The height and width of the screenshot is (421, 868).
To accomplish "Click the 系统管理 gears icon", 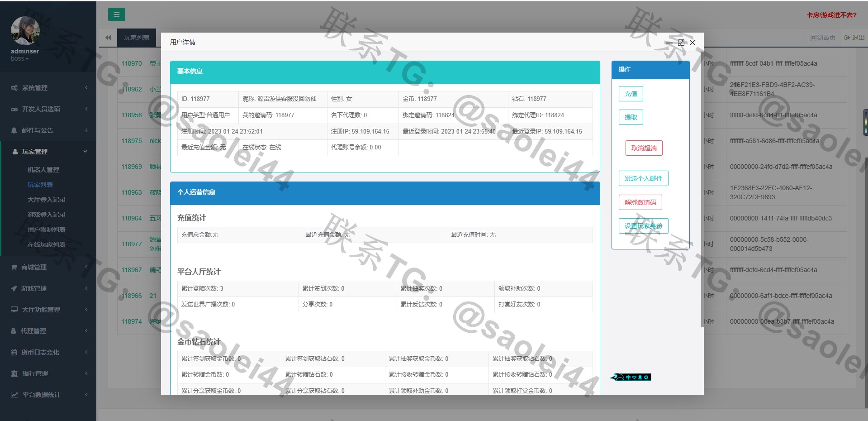I will [x=14, y=88].
